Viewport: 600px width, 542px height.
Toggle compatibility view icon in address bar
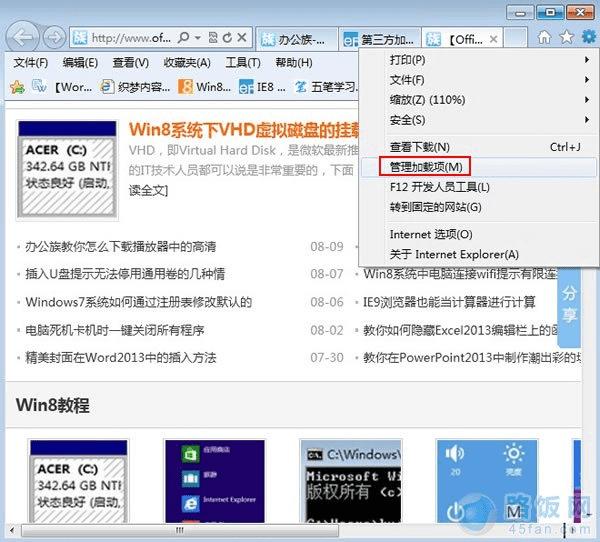point(213,38)
